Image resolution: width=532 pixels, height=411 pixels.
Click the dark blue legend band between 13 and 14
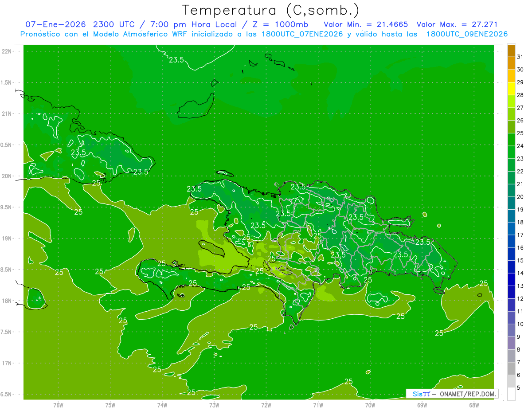(x=511, y=280)
